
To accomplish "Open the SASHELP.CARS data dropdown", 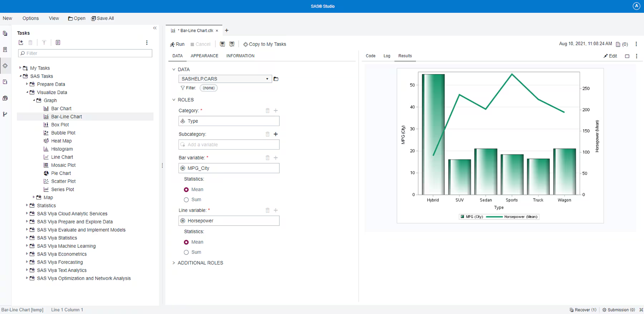I will pyautogui.click(x=267, y=79).
